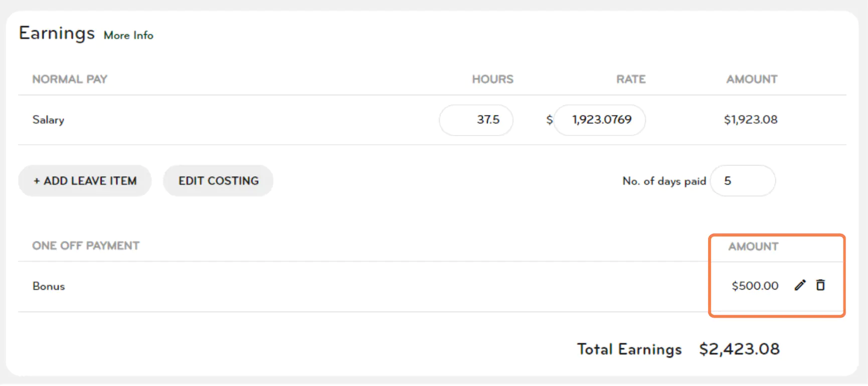The height and width of the screenshot is (386, 868).
Task: Focus the No. of days paid field
Action: pyautogui.click(x=743, y=181)
